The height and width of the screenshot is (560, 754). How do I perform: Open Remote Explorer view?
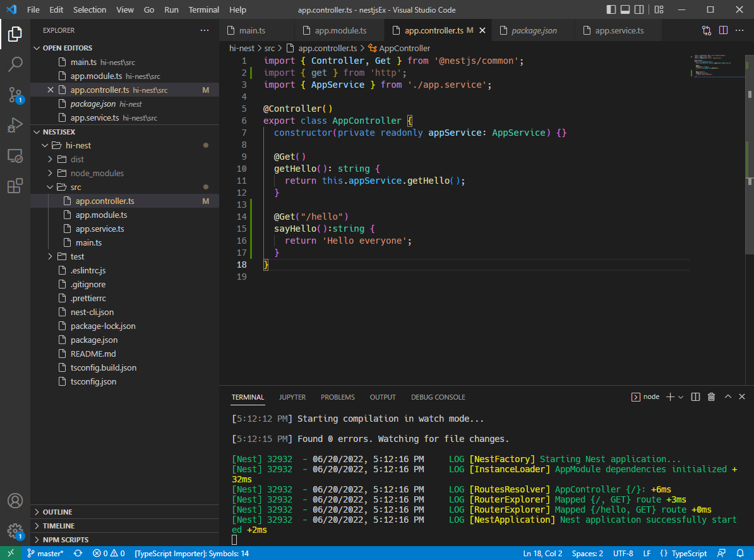(15, 155)
